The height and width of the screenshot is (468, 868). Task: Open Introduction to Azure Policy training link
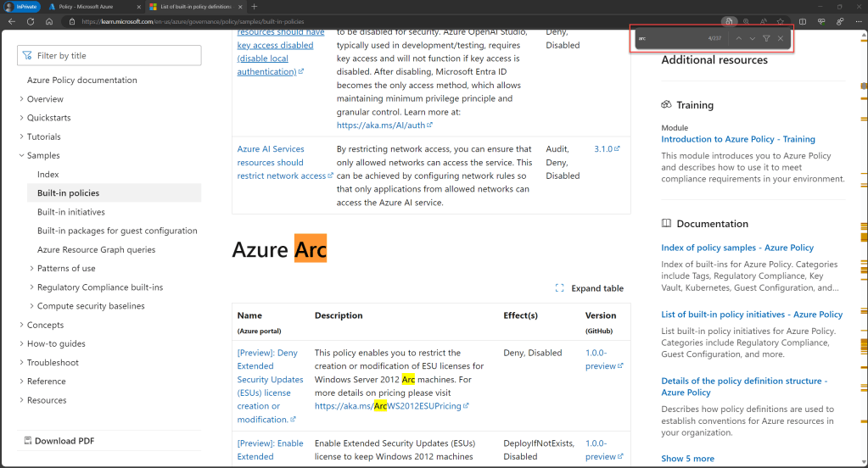pos(737,139)
